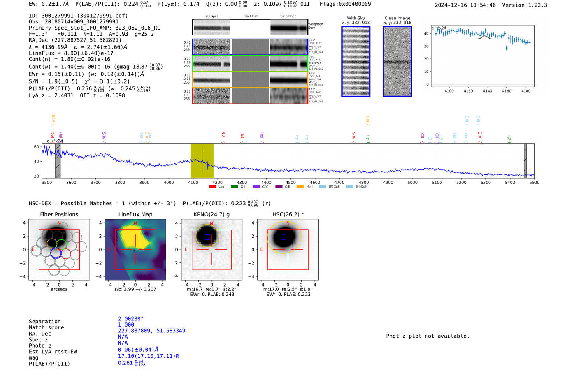The height and width of the screenshot is (392, 576).
Task: Open the zoomed line fit plot
Action: [x=482, y=56]
